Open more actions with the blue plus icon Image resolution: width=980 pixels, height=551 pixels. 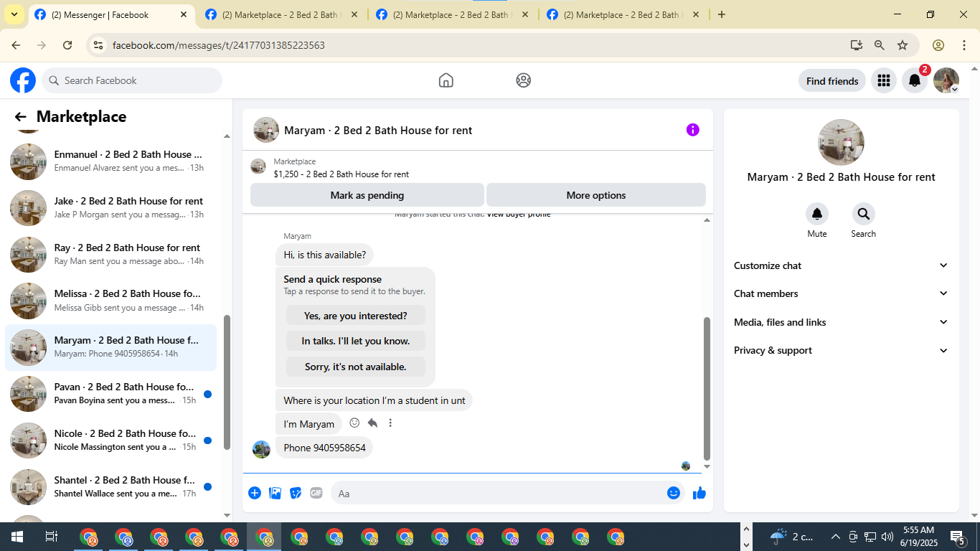click(255, 493)
